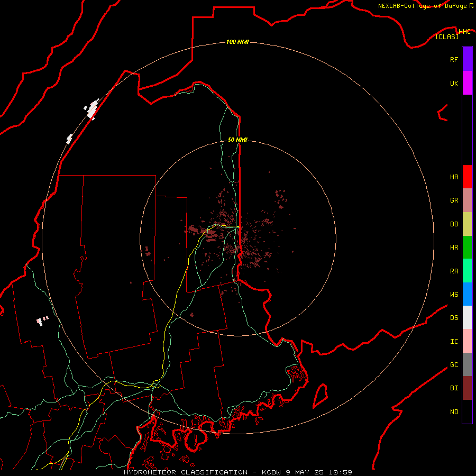Click the HR legend label
Image resolution: width=476 pixels, height=476 pixels.
coord(454,248)
